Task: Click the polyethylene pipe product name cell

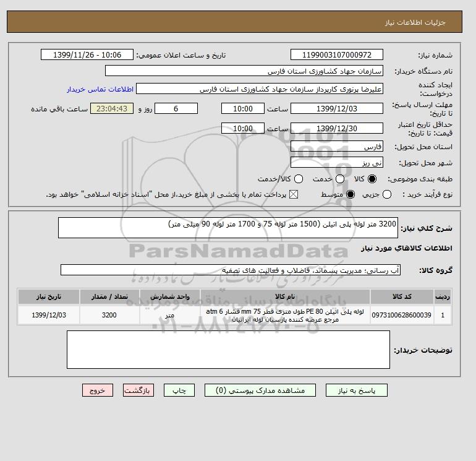Action: pyautogui.click(x=285, y=315)
